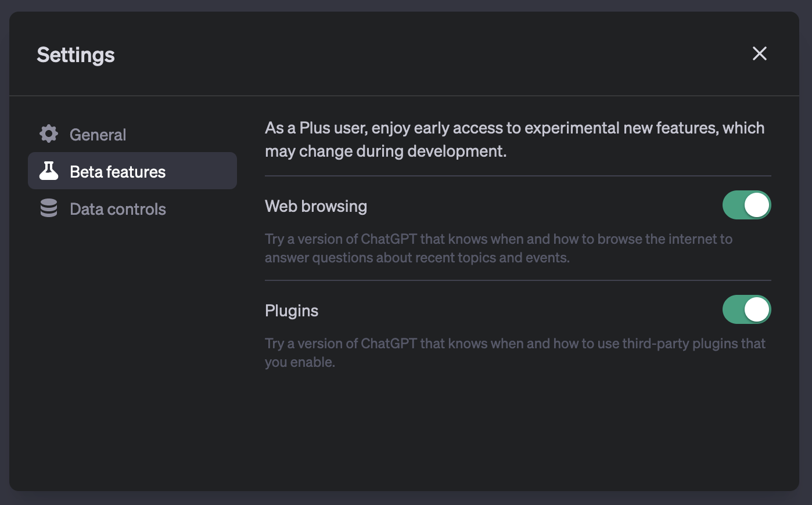
Task: Click the X icon to dismiss Settings
Action: [x=759, y=53]
